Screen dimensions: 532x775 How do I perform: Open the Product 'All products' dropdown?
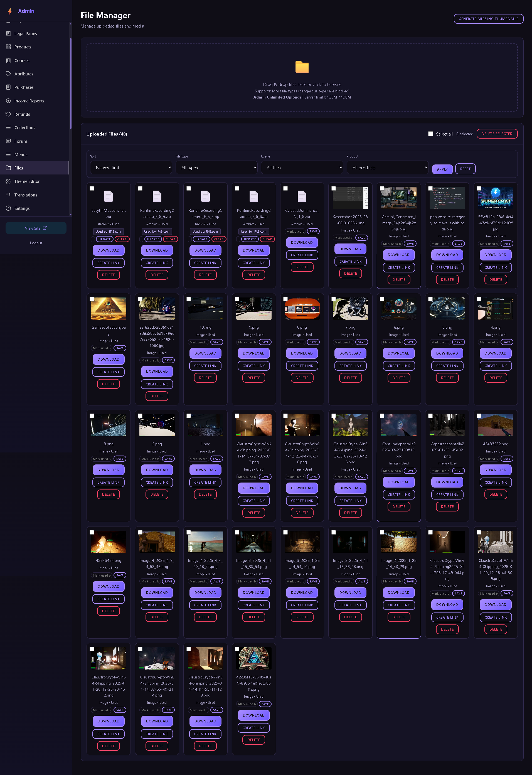388,168
